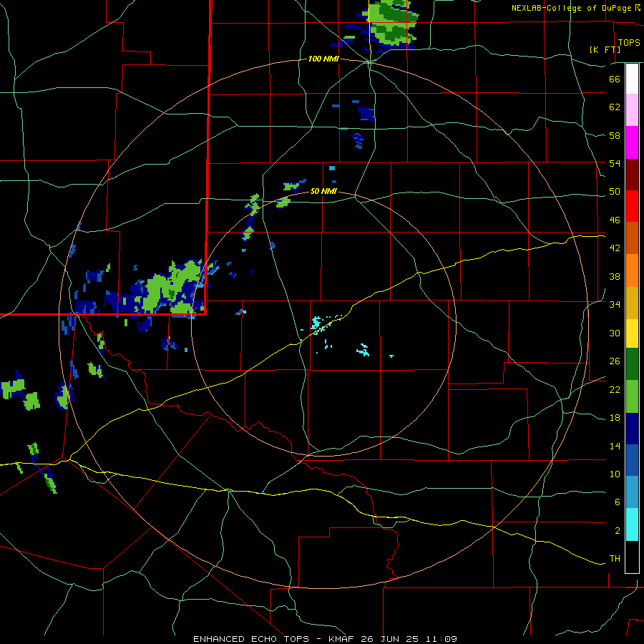
Task: Select the cyan swatch at scale bottom
Action: [632, 525]
